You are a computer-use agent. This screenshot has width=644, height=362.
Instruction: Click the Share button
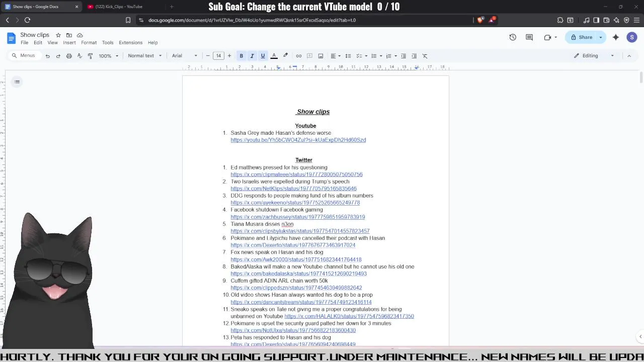pyautogui.click(x=581, y=37)
